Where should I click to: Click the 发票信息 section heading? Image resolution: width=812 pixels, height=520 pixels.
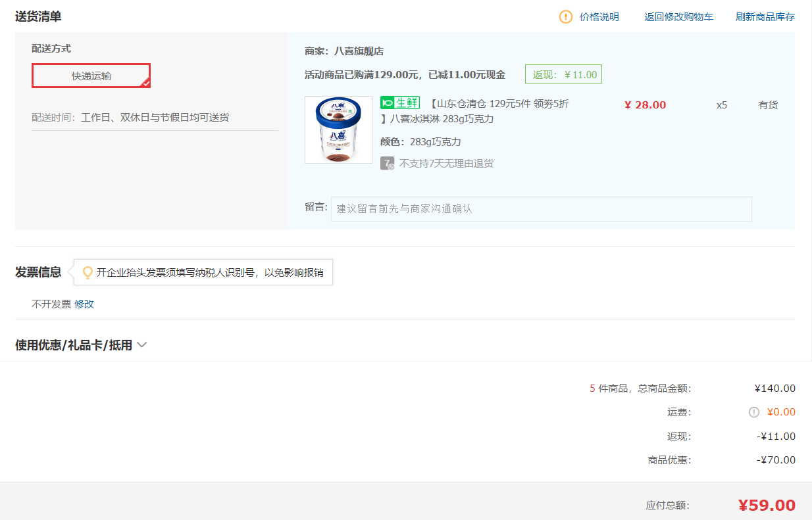(x=38, y=272)
